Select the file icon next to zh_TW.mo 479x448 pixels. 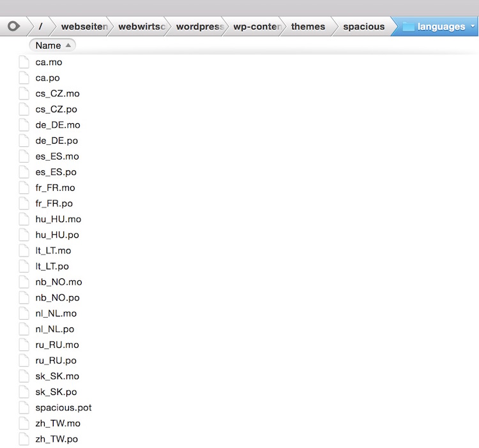click(x=24, y=424)
